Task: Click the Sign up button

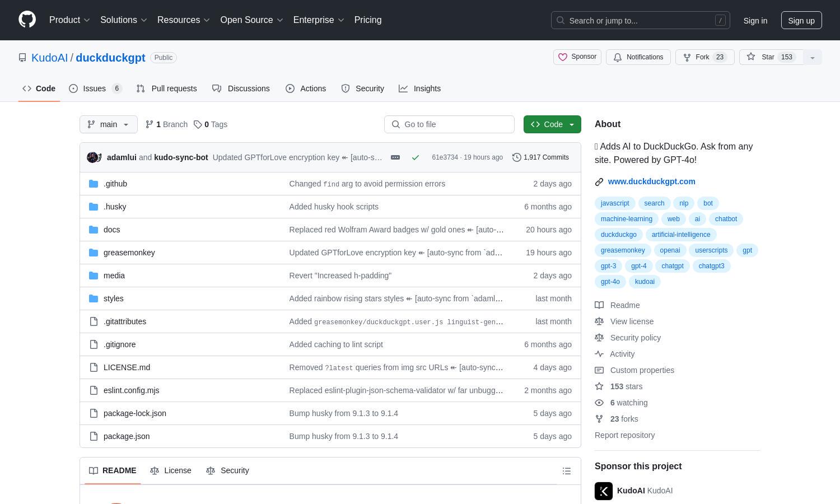Action: coord(801,20)
